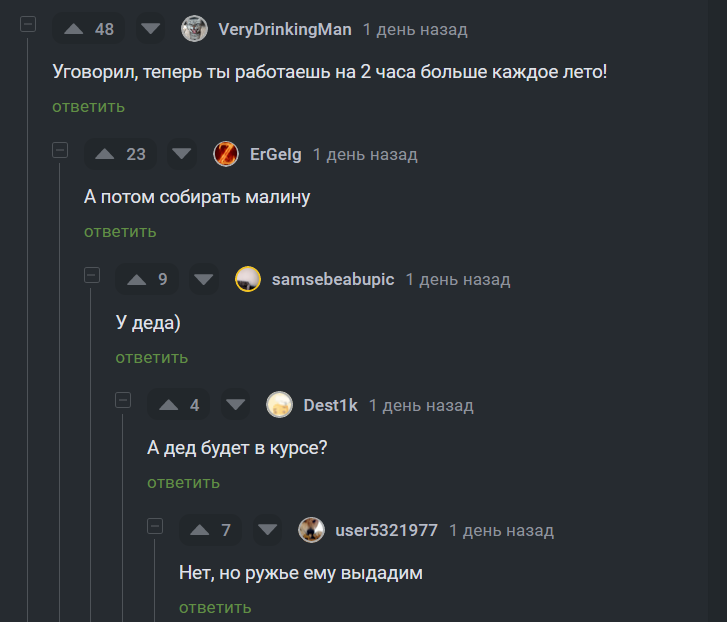Collapse samsebeabupic's reply thread
This screenshot has width=727, height=622.
pos(92,275)
